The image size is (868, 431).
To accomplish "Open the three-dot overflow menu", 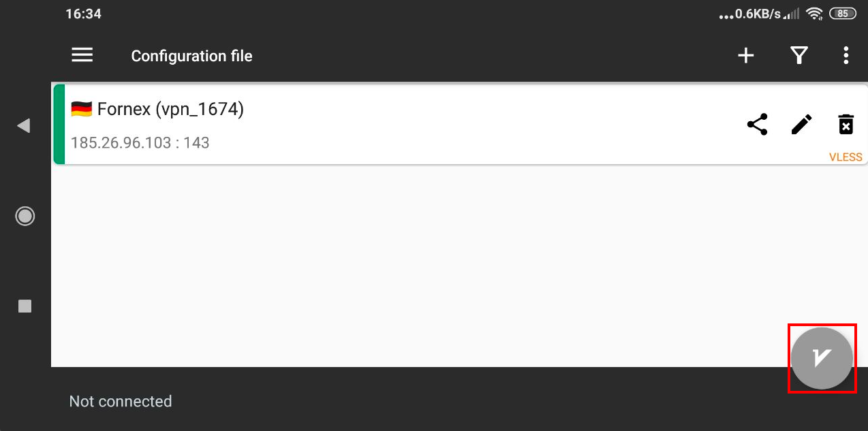I will pos(846,55).
